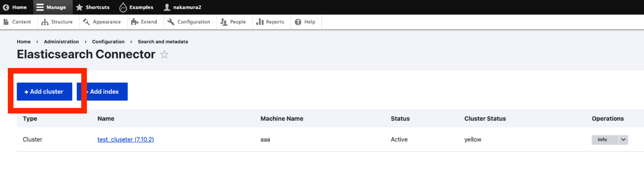The width and height of the screenshot is (644, 192).
Task: Click the Add cluster button
Action: point(44,91)
